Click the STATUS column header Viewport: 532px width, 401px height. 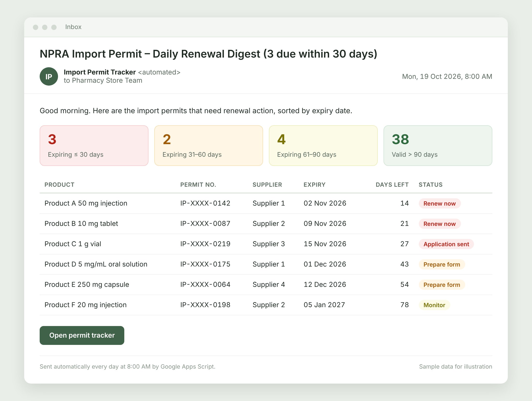[431, 185]
